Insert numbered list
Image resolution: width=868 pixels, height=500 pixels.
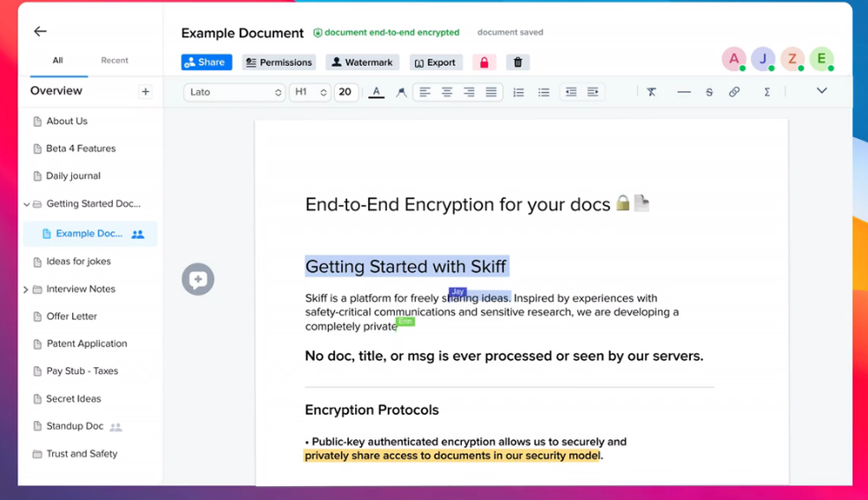518,93
